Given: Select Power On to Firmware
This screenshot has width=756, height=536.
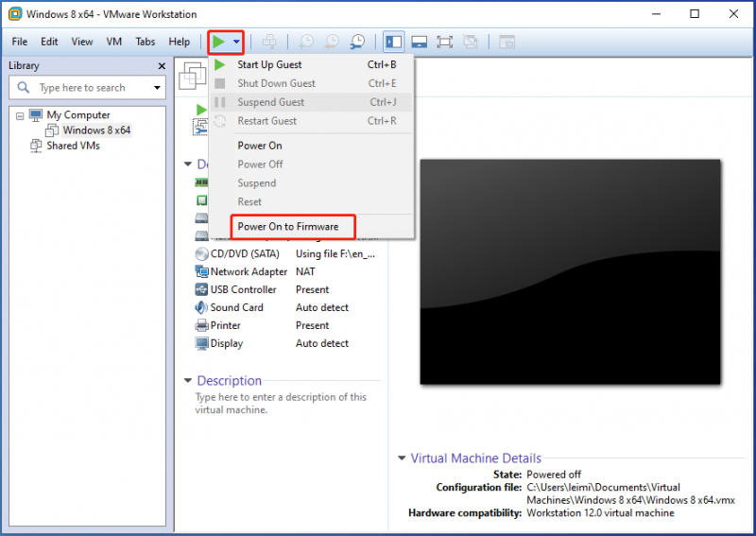Looking at the screenshot, I should coord(288,226).
